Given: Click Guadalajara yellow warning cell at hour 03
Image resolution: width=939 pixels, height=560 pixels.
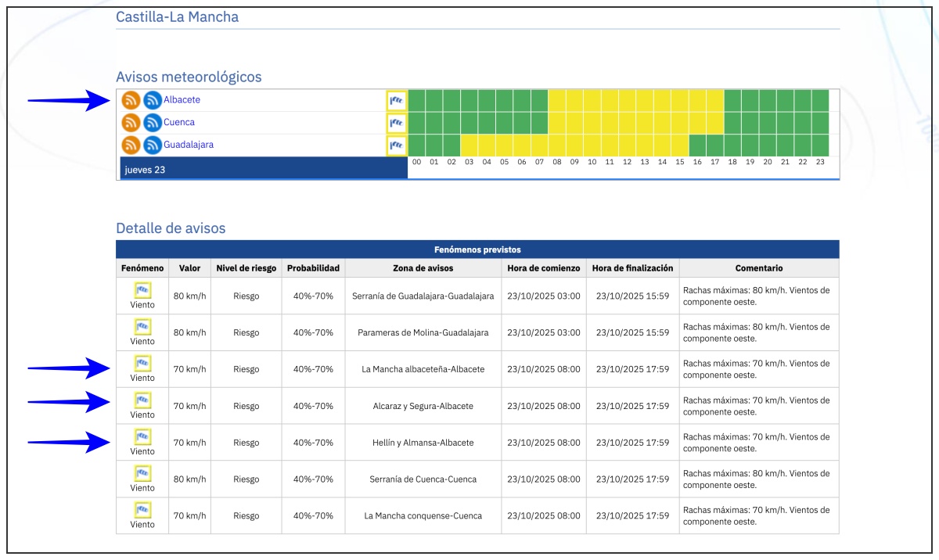Looking at the screenshot, I should point(469,145).
